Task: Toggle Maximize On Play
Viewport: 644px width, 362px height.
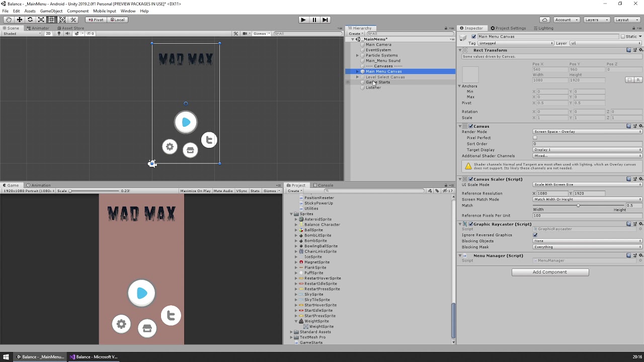Action: pos(195,191)
